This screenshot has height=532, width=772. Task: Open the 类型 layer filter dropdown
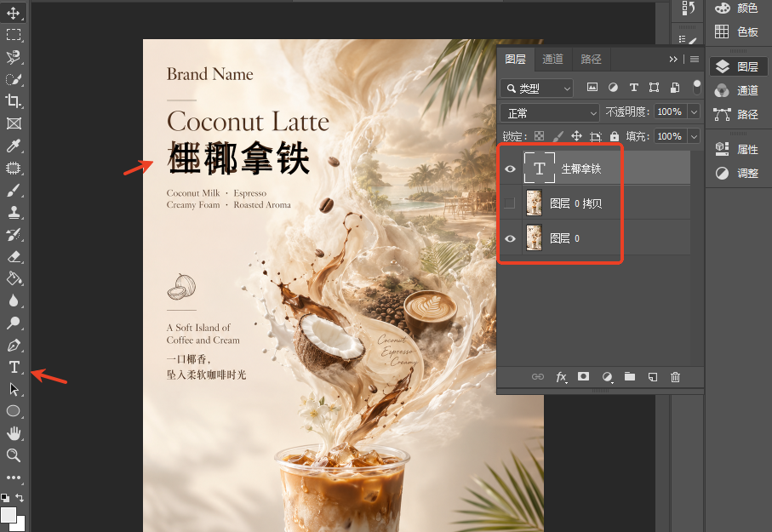[537, 89]
